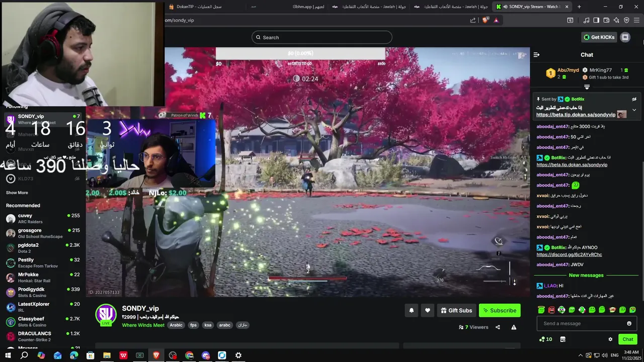Open recommended channel LatestXplorer
The image size is (644, 362).
click(42, 307)
